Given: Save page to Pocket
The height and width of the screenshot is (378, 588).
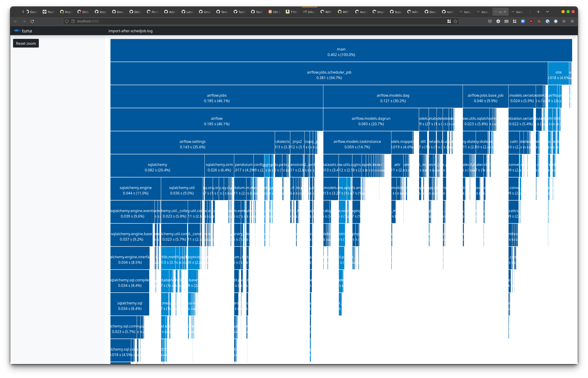Looking at the screenshot, I should (490, 21).
